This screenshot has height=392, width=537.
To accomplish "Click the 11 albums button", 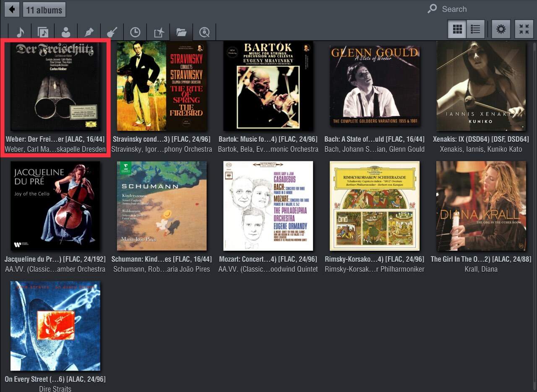I will pos(44,10).
